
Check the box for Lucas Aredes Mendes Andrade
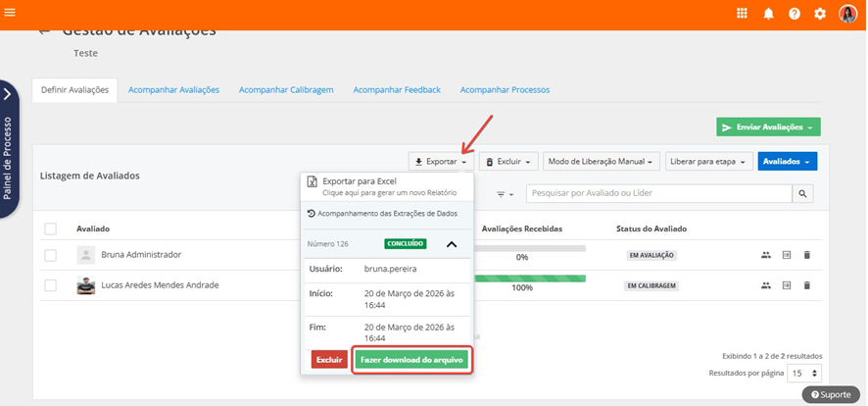(50, 285)
